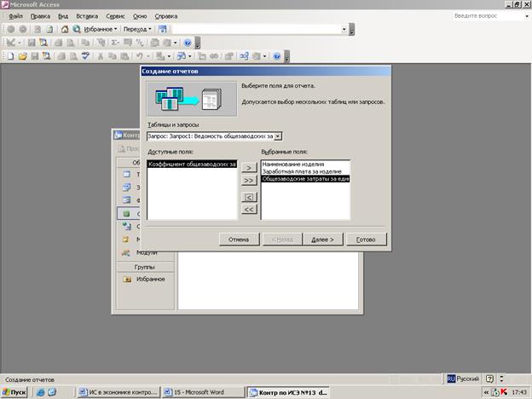Click the web toolbar Forward arrow
This screenshot has width=532, height=399.
[x=23, y=29]
